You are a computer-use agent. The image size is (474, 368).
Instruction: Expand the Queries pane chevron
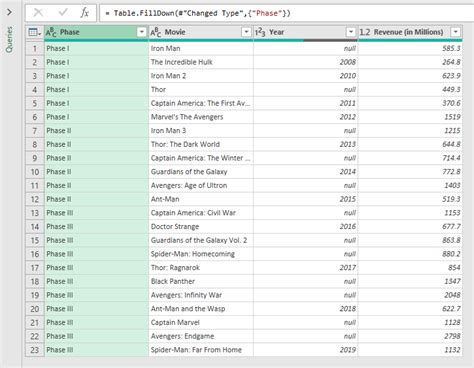pyautogui.click(x=9, y=12)
